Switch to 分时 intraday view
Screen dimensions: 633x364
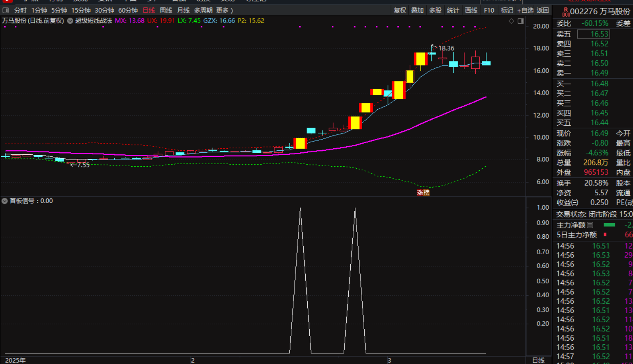coord(20,10)
